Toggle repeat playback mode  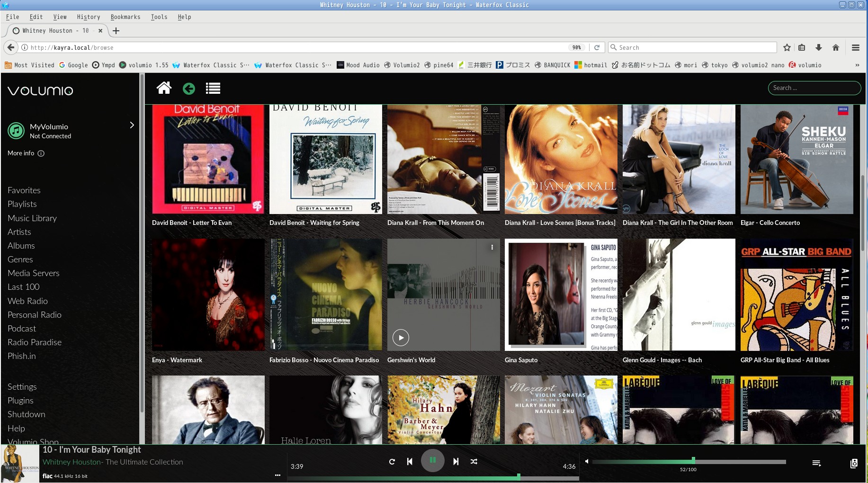click(x=392, y=461)
